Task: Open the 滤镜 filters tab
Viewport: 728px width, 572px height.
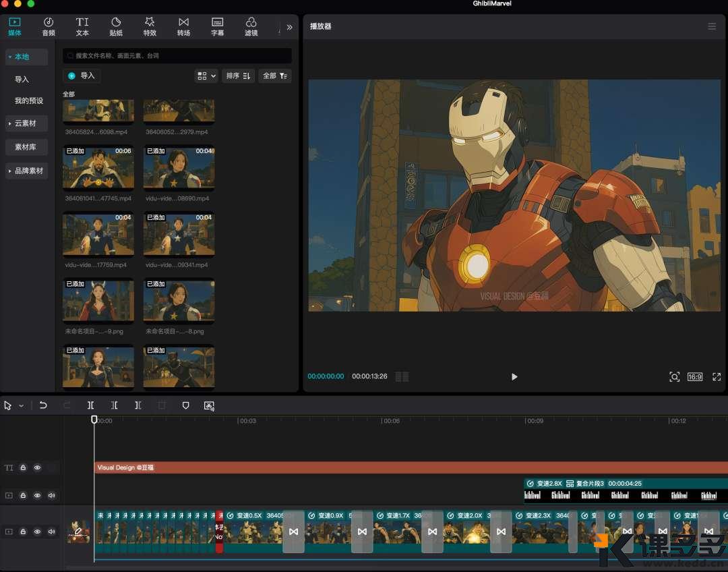Action: (x=251, y=27)
